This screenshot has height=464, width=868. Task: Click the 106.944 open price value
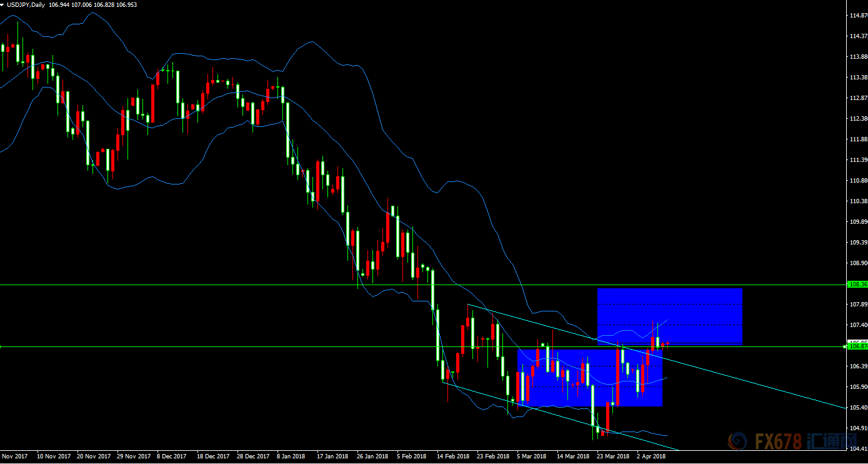[x=59, y=5]
